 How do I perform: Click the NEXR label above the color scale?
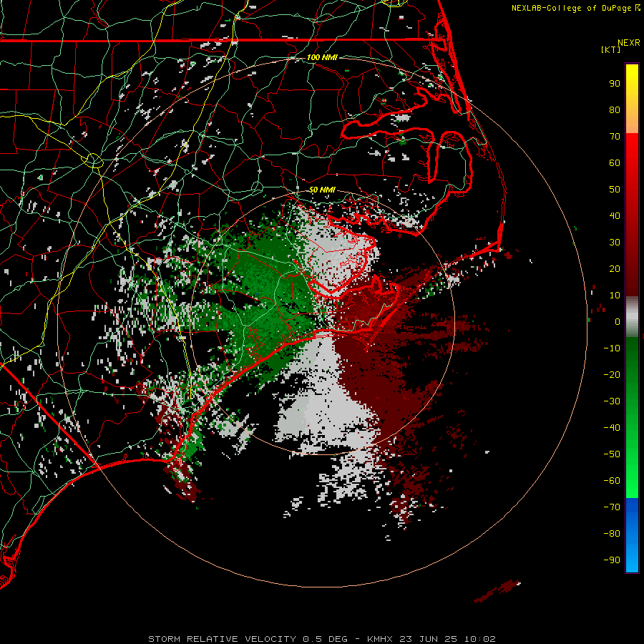point(629,43)
